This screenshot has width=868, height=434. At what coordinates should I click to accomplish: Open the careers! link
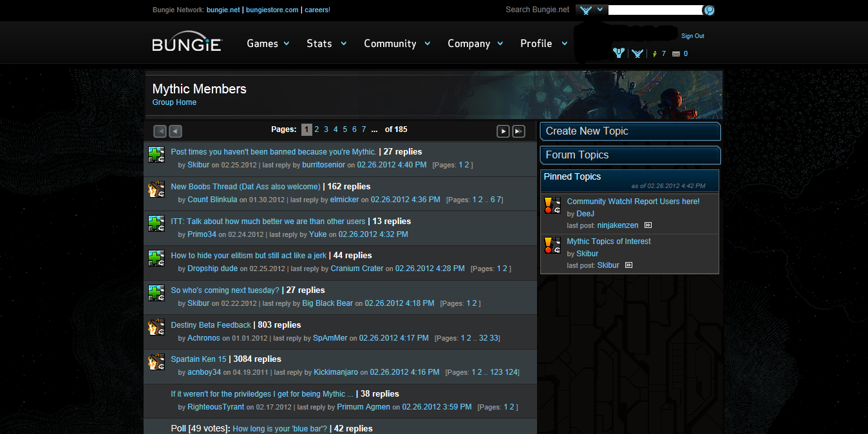(317, 10)
